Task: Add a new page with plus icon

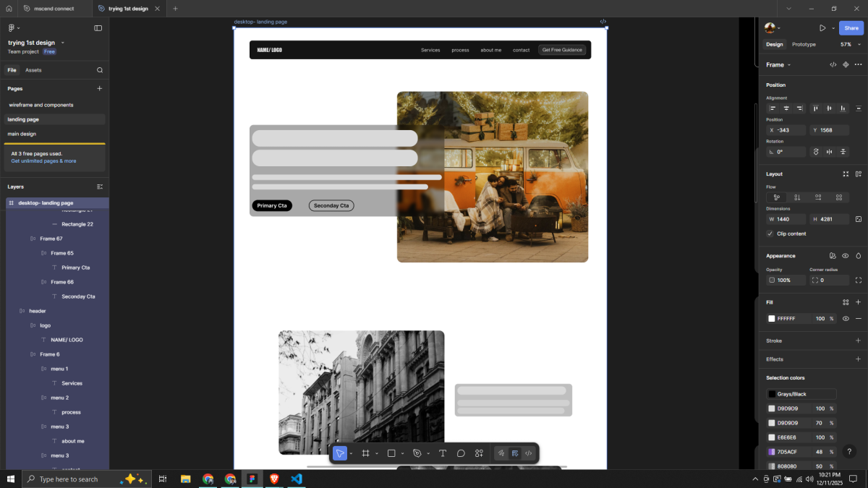Action: (x=100, y=88)
